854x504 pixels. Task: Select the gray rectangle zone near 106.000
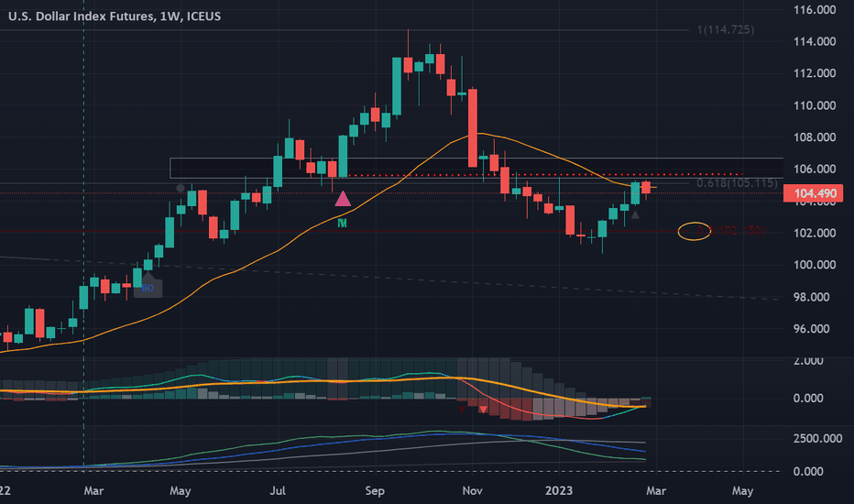[x=476, y=168]
